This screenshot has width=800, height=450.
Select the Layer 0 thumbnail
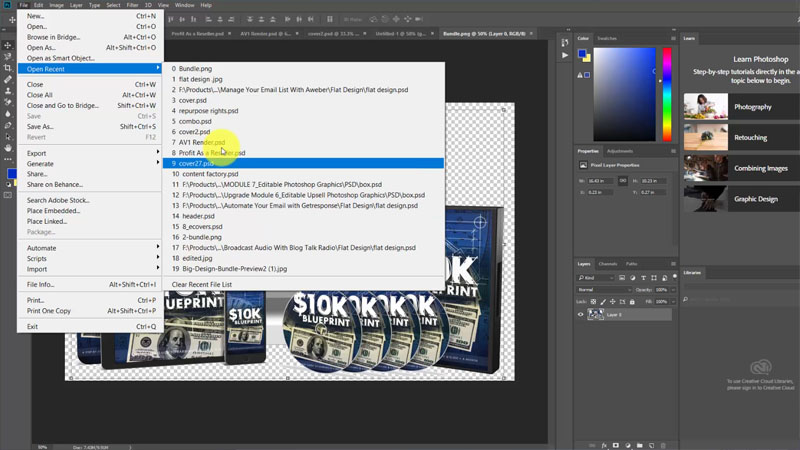tap(597, 314)
